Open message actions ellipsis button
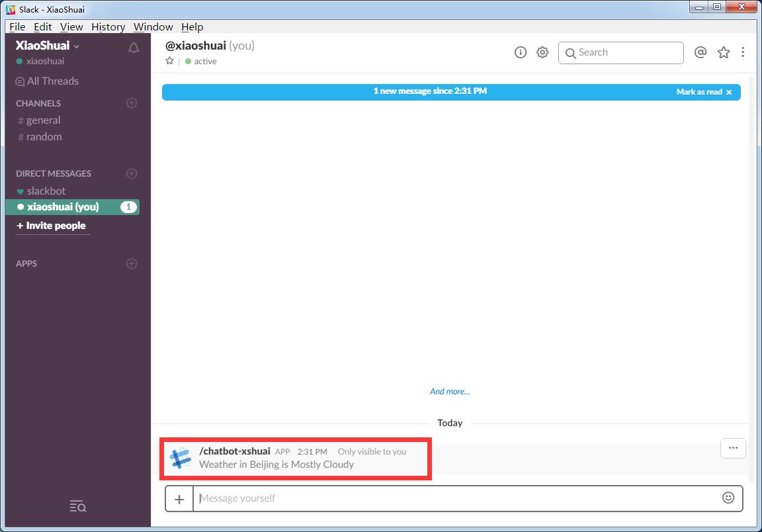 coord(733,448)
